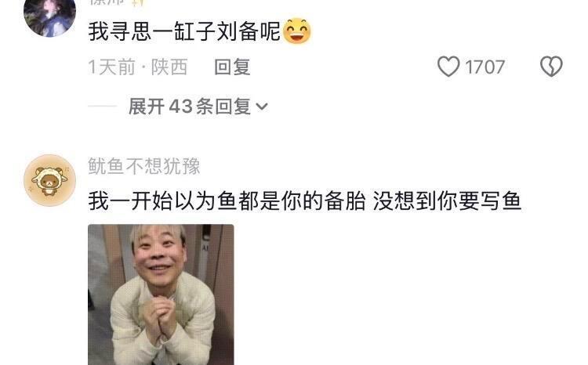Select the comment 我寻思一缸子刘备呢
588x365 pixels.
pyautogui.click(x=184, y=31)
